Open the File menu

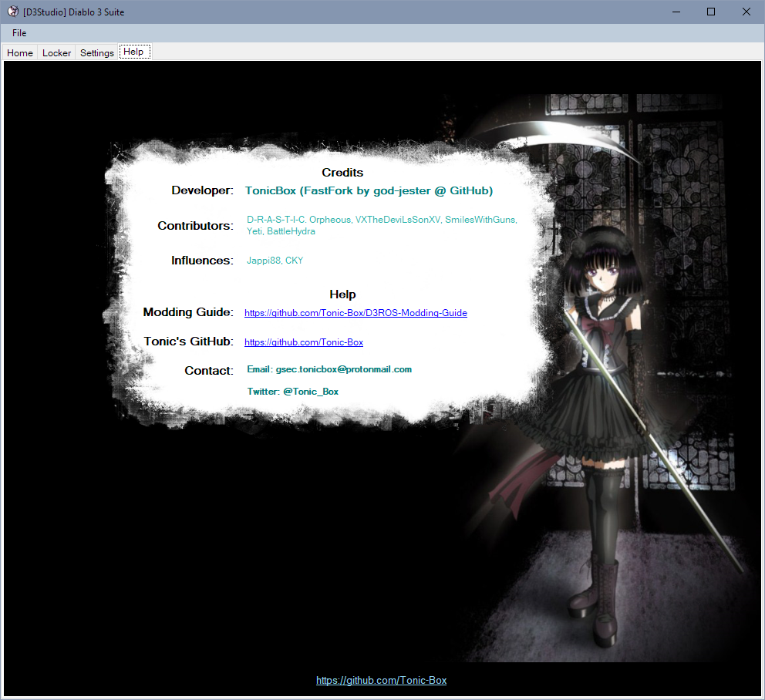coord(19,33)
